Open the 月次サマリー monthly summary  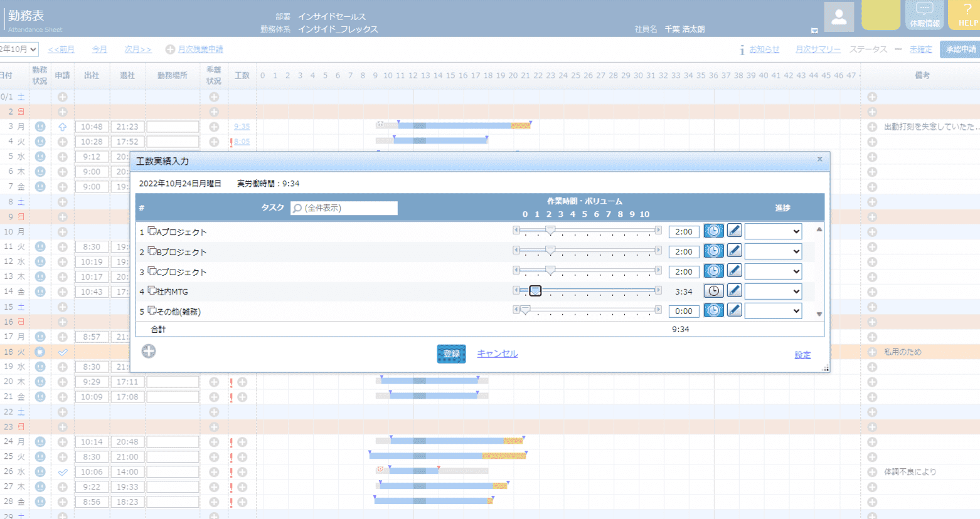coord(818,48)
